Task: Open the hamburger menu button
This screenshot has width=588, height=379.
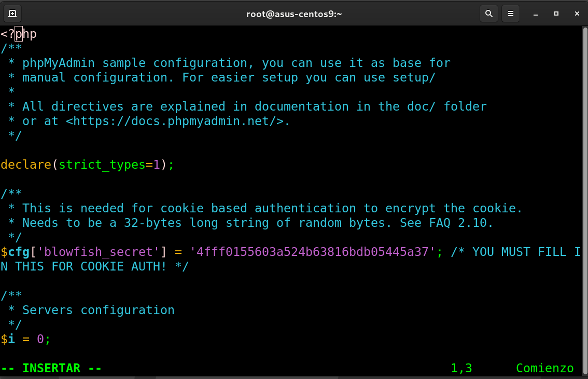Action: tap(511, 13)
